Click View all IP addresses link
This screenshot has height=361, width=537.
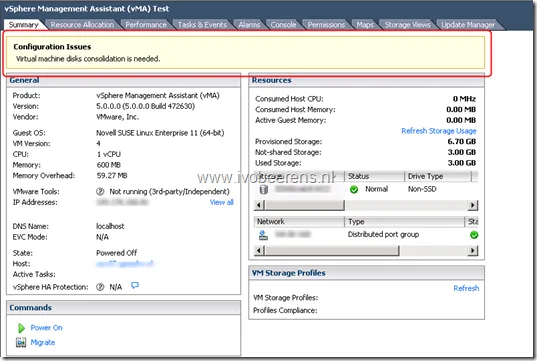pos(222,202)
